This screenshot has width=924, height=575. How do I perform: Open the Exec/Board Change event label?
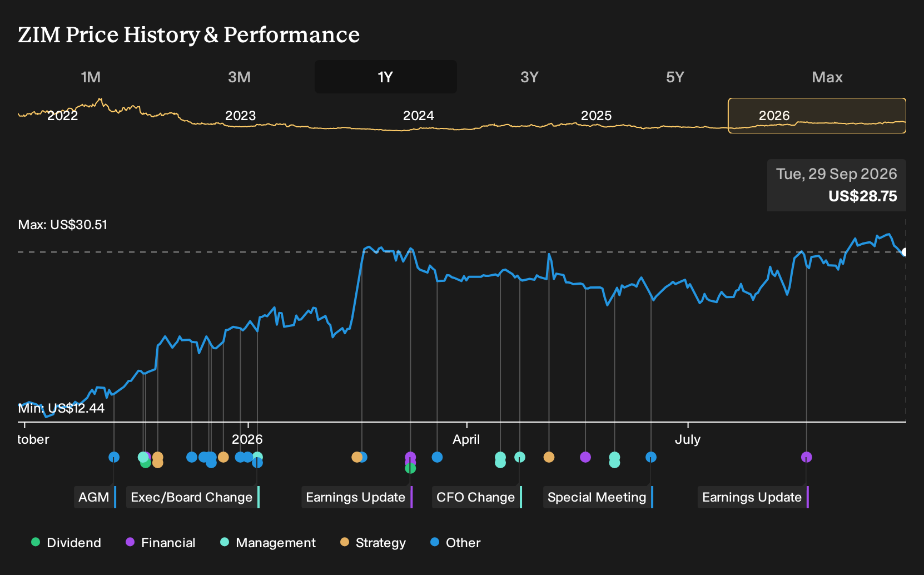(193, 497)
